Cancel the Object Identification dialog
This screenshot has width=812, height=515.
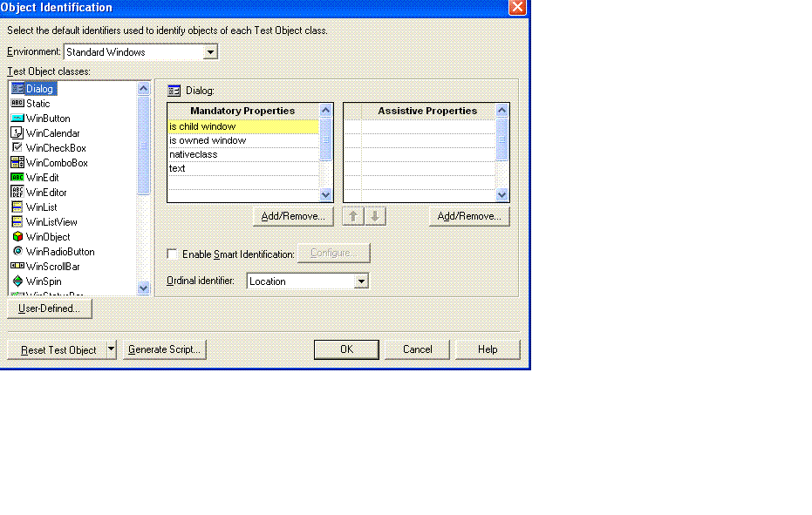(x=418, y=349)
